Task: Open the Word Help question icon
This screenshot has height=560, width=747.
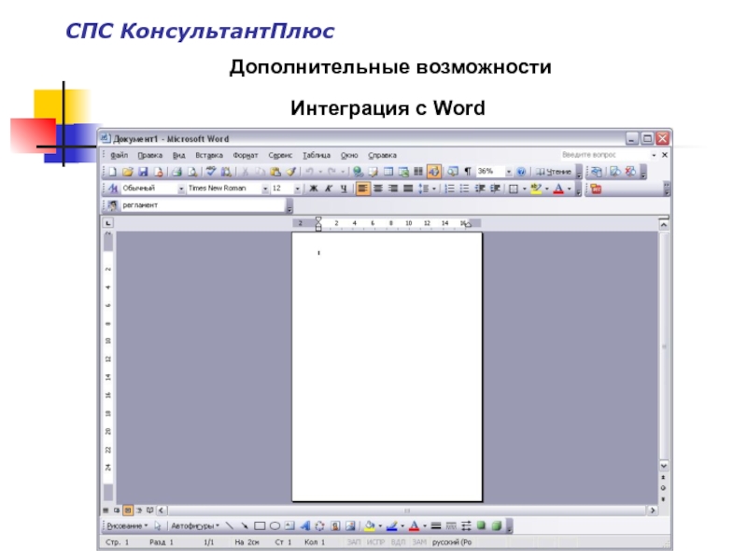Action: (521, 172)
